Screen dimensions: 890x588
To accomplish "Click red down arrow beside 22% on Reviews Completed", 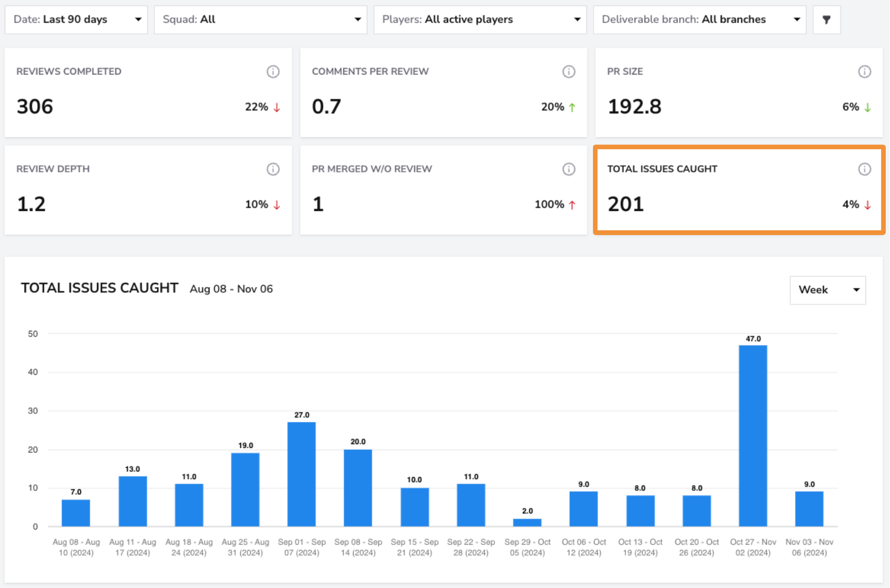I will coord(277,108).
